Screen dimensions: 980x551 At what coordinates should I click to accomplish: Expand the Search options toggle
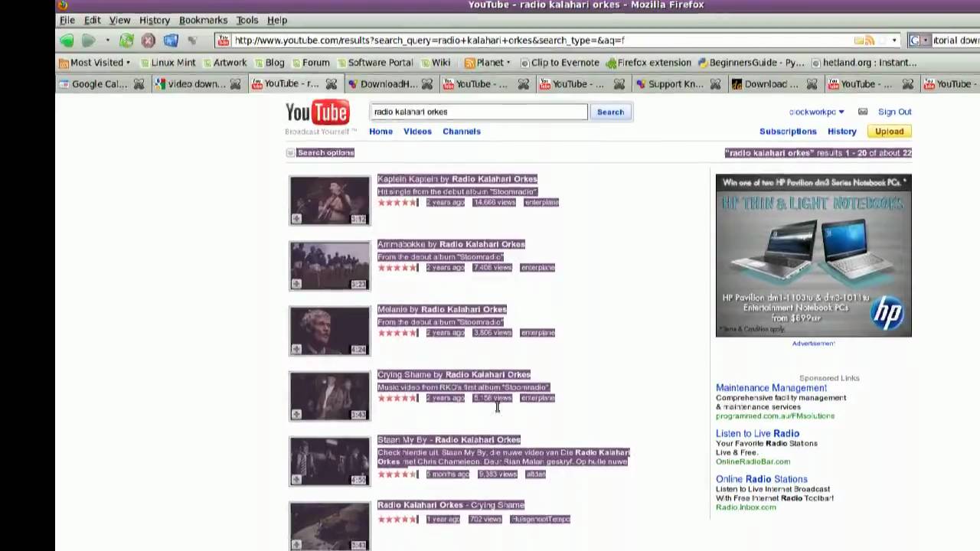(x=320, y=153)
